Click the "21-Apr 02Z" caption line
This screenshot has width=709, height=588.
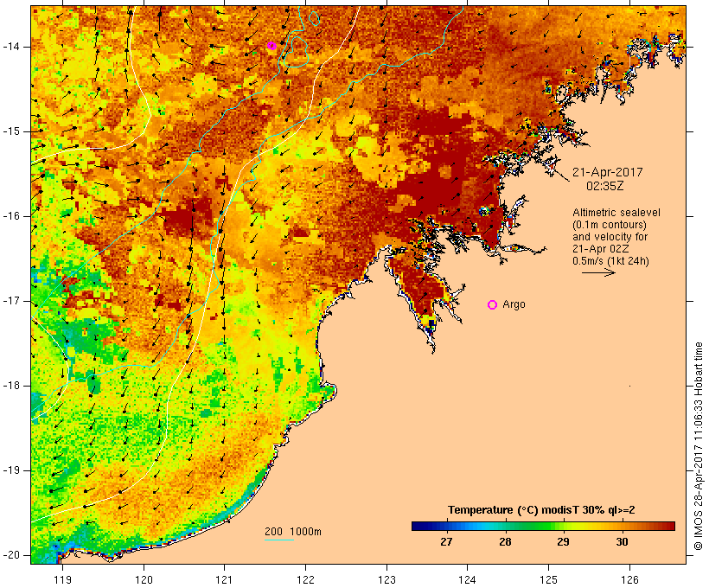(600, 249)
